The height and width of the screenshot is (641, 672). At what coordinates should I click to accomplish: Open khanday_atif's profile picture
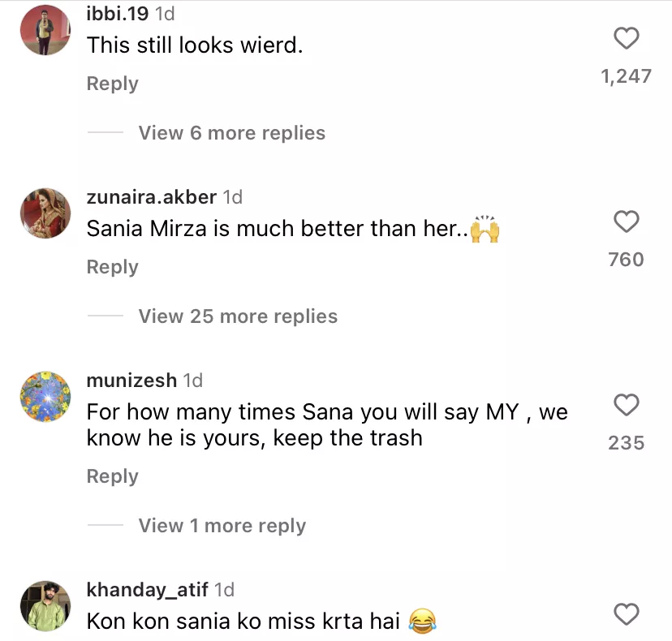[x=45, y=606]
